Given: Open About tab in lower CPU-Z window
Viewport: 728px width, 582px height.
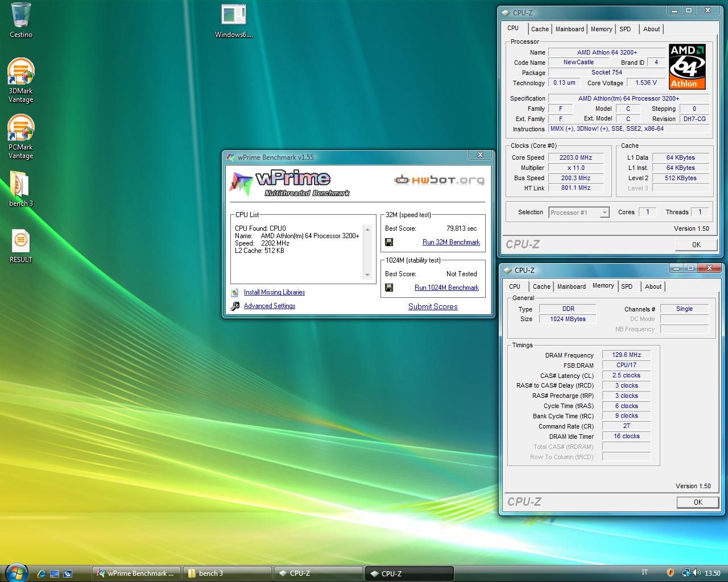Looking at the screenshot, I should point(653,286).
